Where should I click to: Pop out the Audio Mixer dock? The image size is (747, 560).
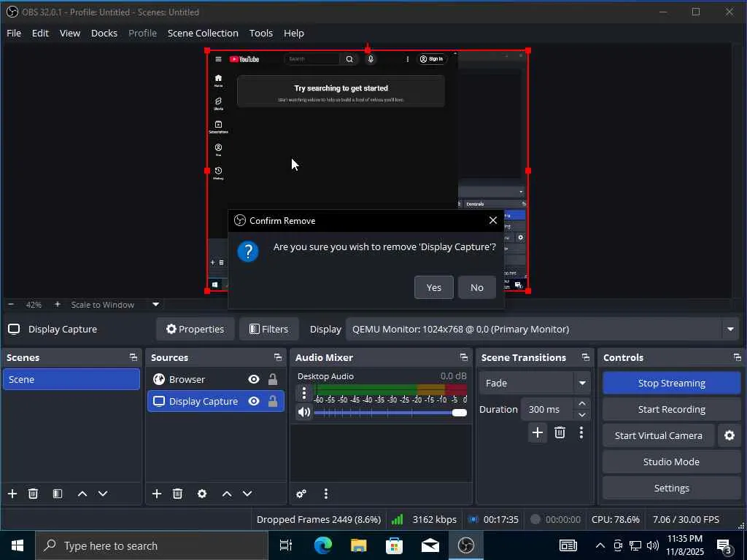(463, 357)
